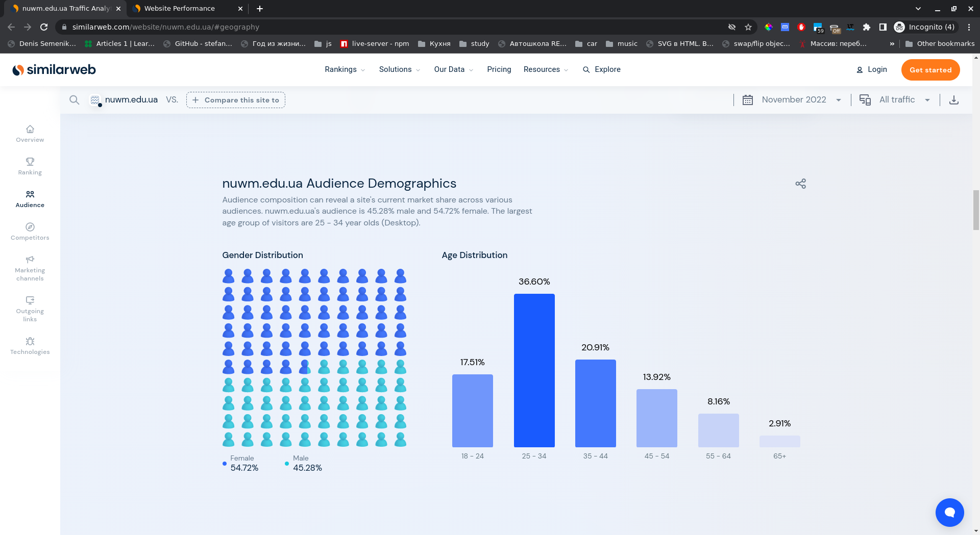
Task: Switch to the Website Performance tab
Action: point(180,9)
